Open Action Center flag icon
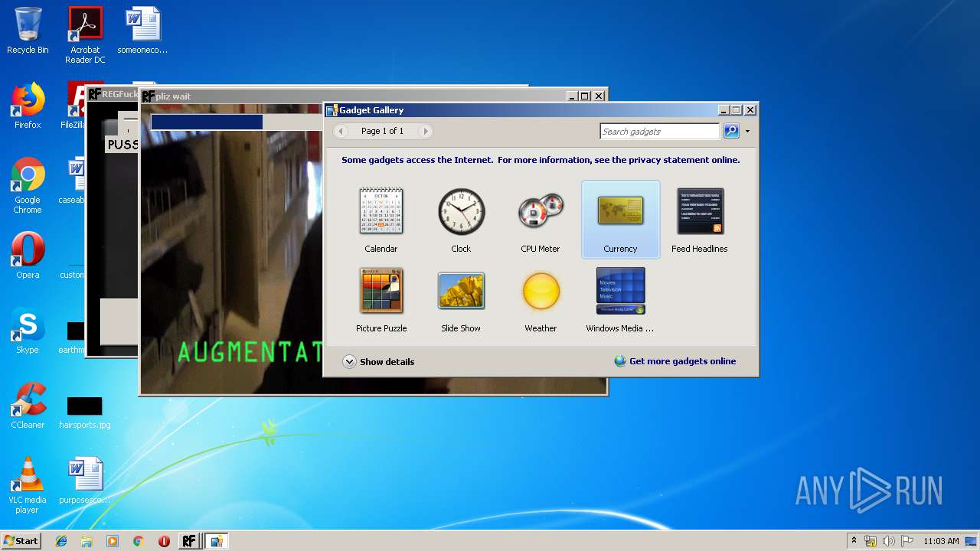Image resolution: width=980 pixels, height=551 pixels. 907,541
